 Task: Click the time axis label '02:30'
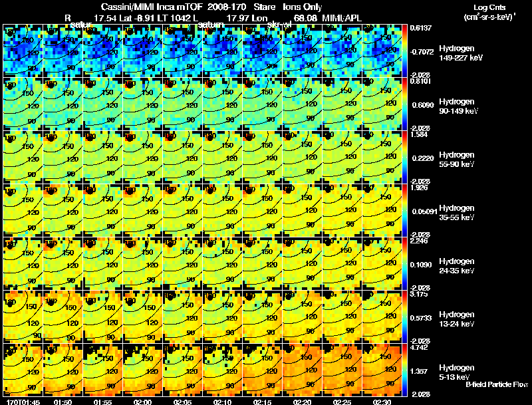[x=382, y=402]
